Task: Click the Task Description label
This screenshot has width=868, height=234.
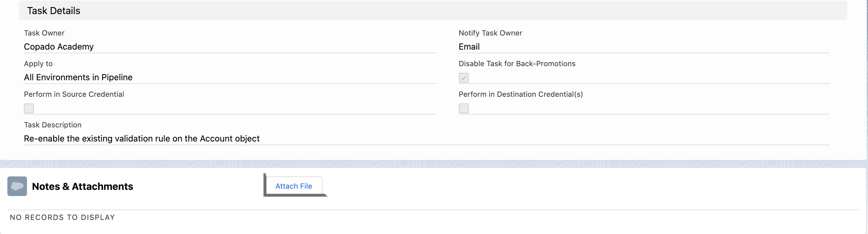Action: [x=52, y=125]
